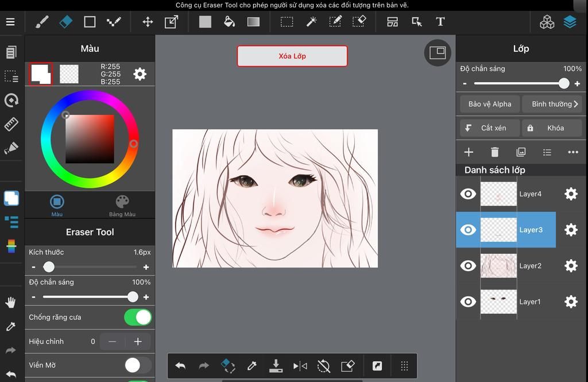Select the selection eraser tool
The width and height of the screenshot is (588, 382).
coord(359,21)
